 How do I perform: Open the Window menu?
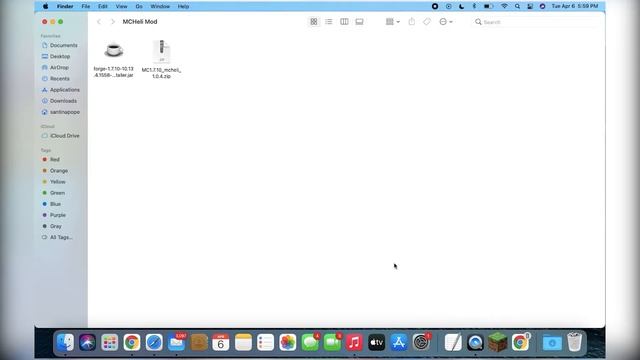click(x=160, y=6)
